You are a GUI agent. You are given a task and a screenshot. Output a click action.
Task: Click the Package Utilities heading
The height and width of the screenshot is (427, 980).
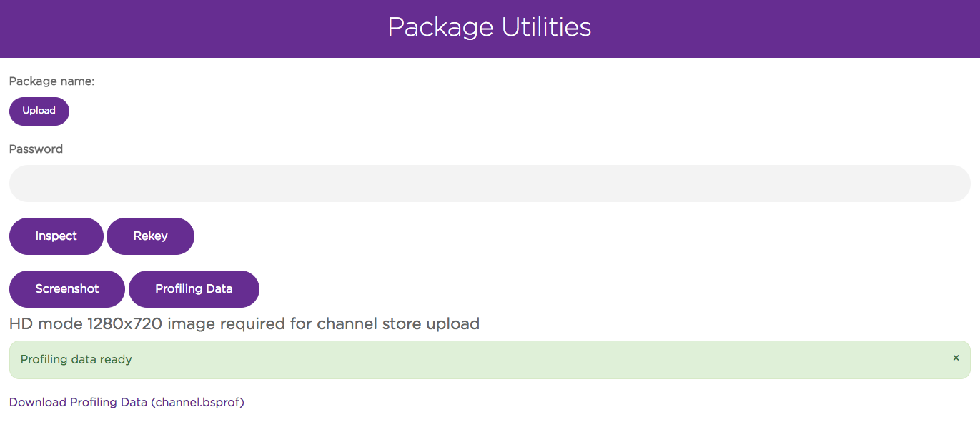pyautogui.click(x=490, y=27)
